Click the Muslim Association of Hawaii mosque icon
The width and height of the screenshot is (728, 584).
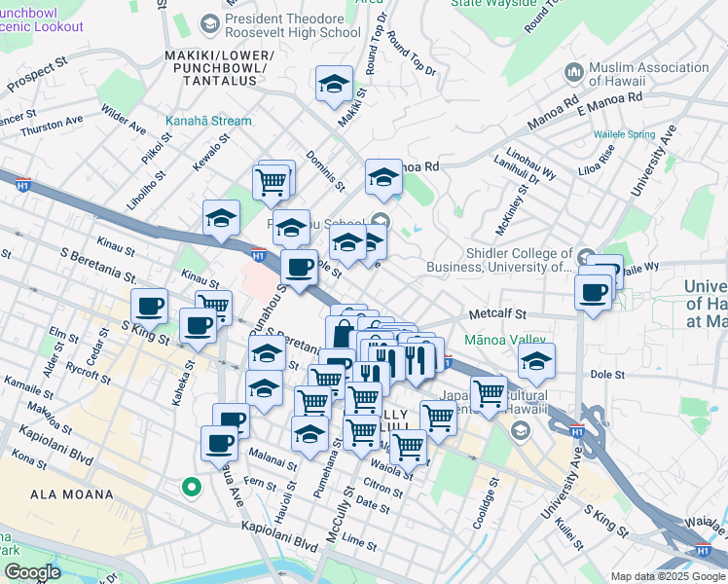coord(574,73)
